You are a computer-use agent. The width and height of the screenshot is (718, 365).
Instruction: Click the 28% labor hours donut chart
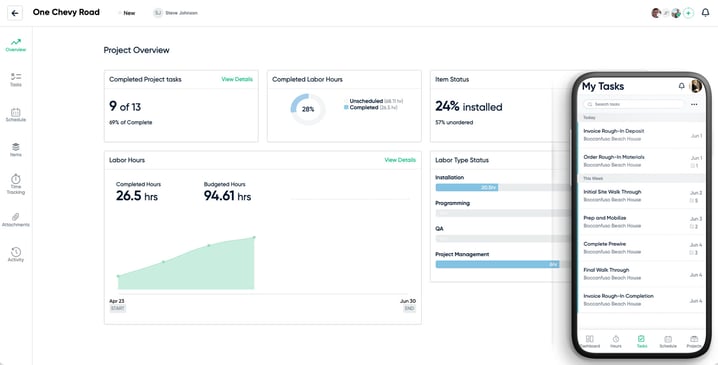coord(308,109)
